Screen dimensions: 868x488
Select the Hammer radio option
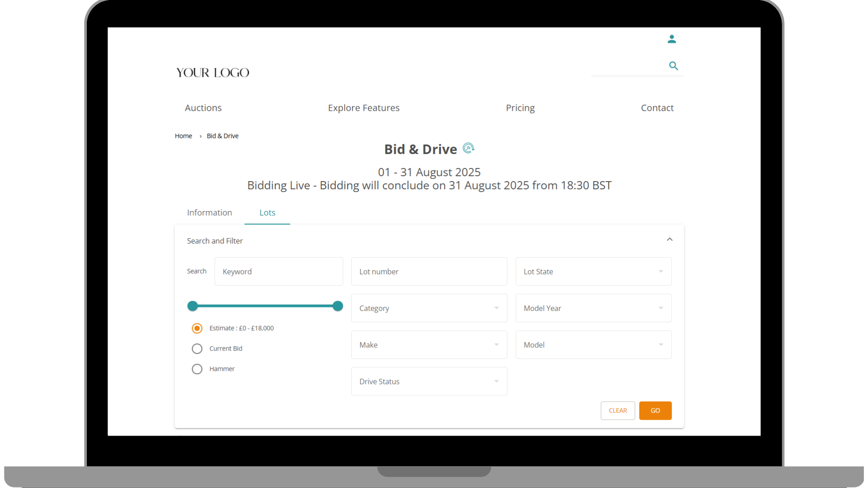197,369
